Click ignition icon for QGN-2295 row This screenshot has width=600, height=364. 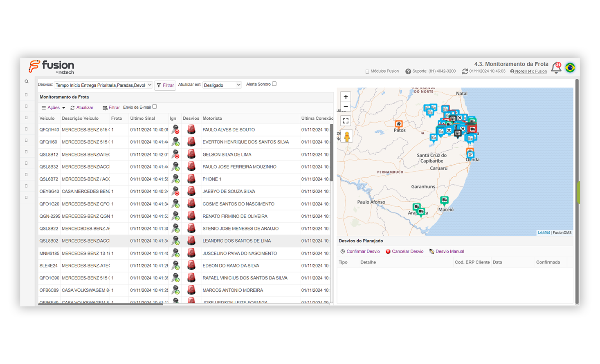pos(175,216)
